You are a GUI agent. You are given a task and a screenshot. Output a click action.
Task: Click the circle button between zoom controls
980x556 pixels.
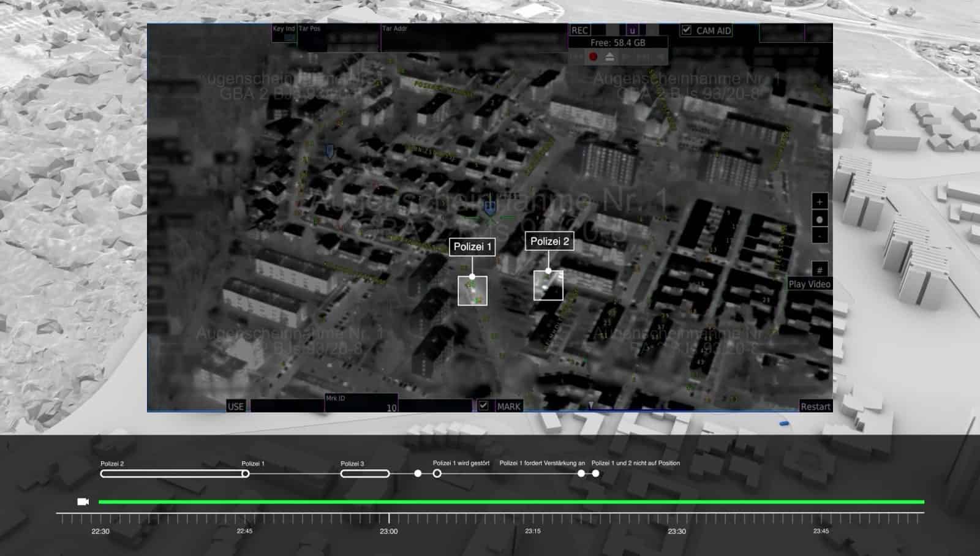(820, 219)
